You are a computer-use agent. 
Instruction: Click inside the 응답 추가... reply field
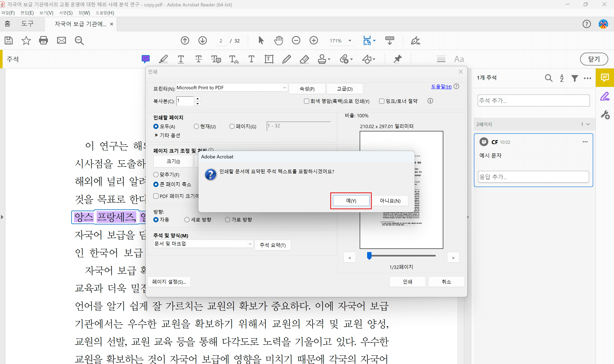tap(533, 177)
